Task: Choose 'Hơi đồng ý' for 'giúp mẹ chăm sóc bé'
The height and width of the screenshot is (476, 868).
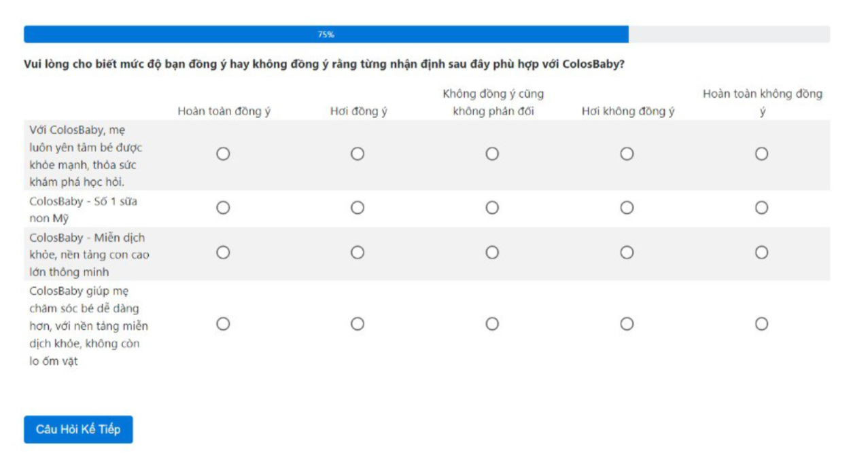Action: 358,324
